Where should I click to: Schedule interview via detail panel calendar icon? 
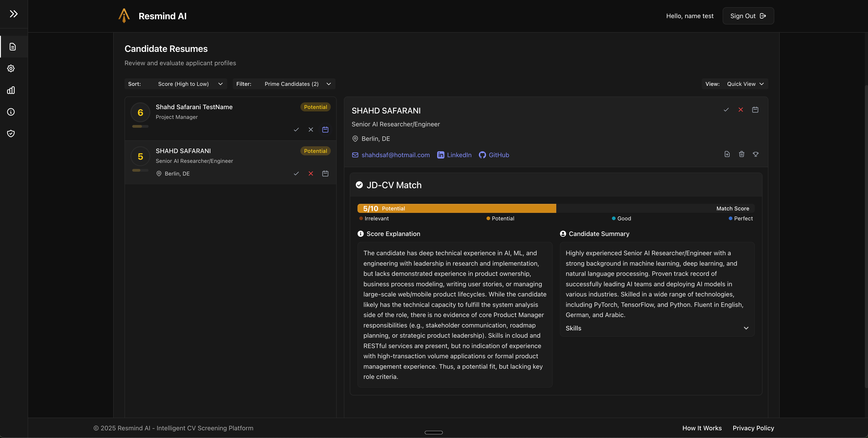click(755, 110)
